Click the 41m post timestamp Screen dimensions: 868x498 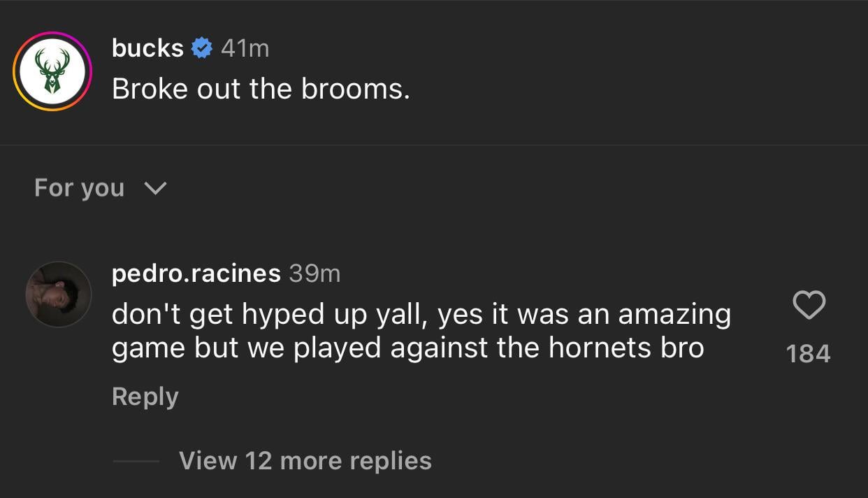click(x=245, y=48)
